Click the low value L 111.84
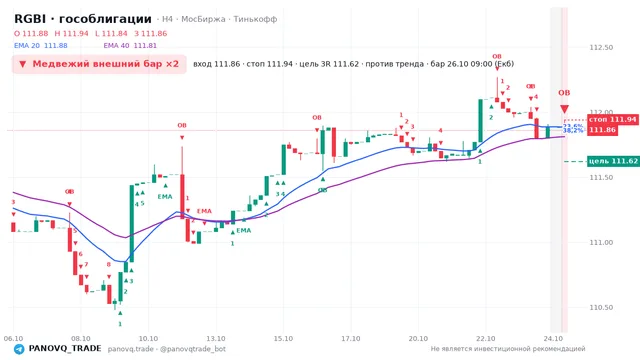 coord(111,33)
